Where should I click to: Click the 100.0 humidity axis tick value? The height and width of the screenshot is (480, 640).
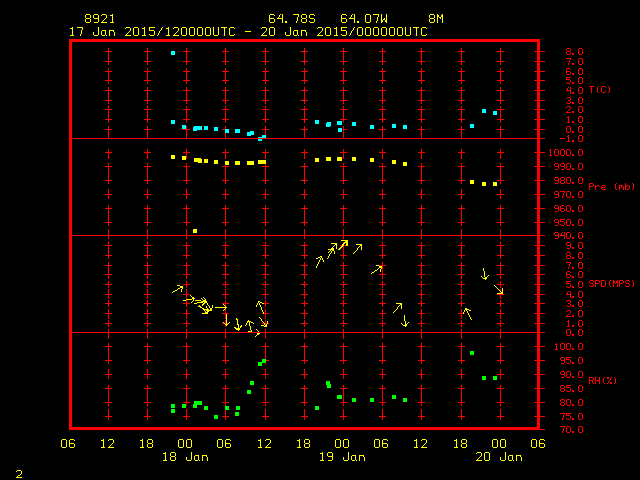point(566,347)
